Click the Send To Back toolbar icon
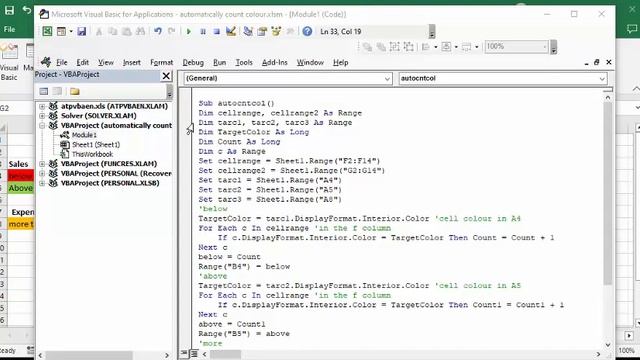Viewport: 640px width, 360px height. click(x=381, y=47)
